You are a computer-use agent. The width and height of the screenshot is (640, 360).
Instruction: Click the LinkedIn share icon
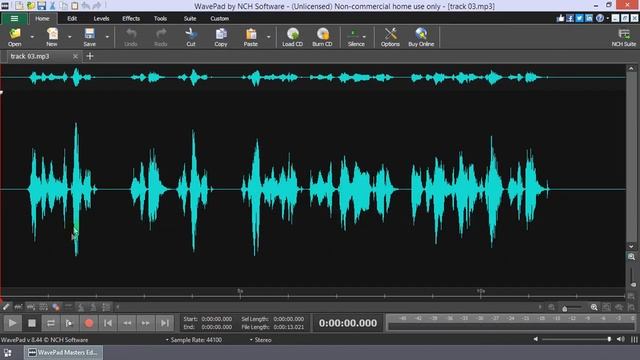click(589, 18)
